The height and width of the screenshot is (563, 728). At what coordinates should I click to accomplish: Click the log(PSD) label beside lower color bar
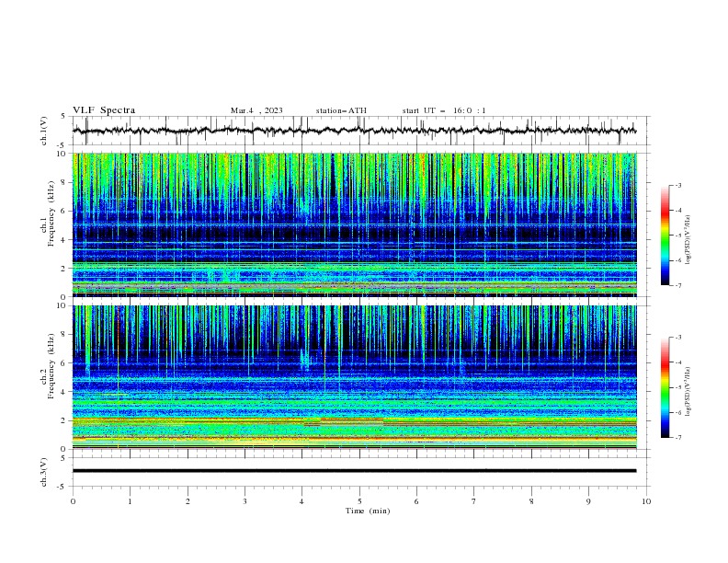688,392
